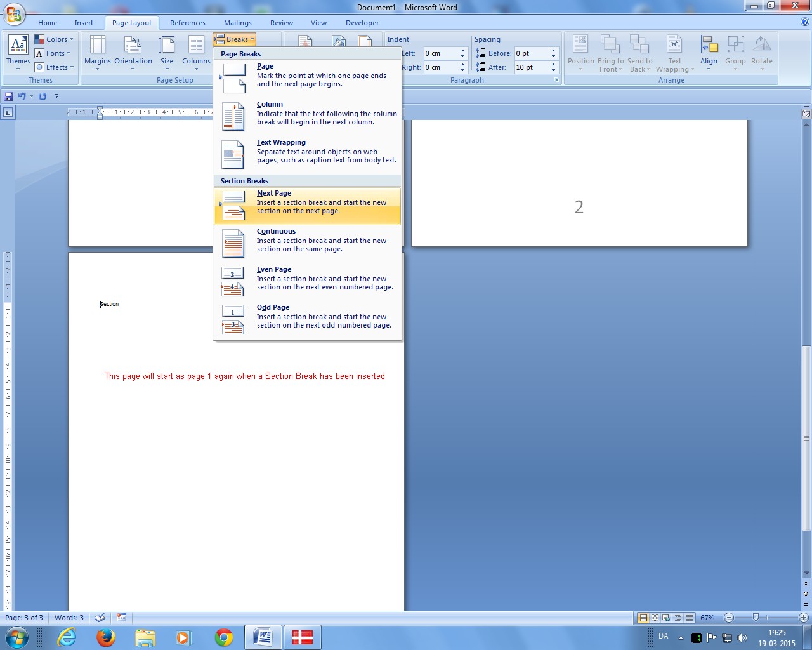Viewport: 812px width, 650px height.
Task: Switch to the View tab
Action: point(319,23)
